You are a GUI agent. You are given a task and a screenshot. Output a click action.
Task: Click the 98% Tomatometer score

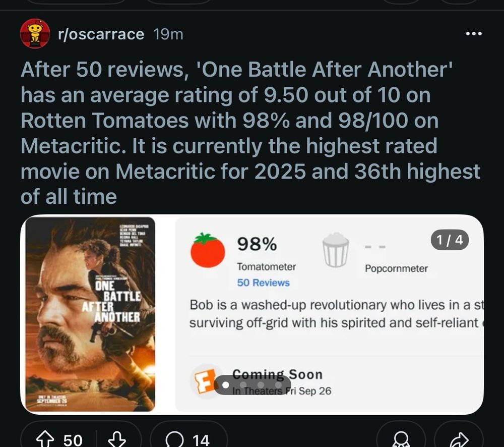(x=257, y=244)
